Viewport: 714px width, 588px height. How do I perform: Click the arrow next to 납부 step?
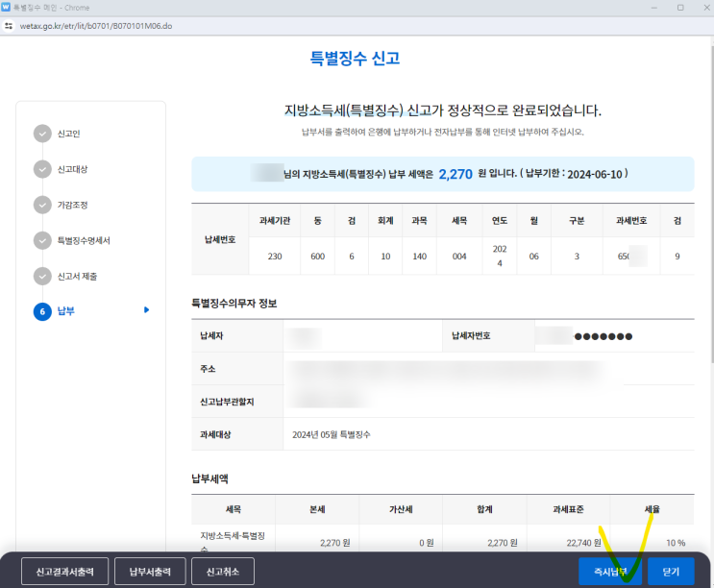(x=146, y=310)
